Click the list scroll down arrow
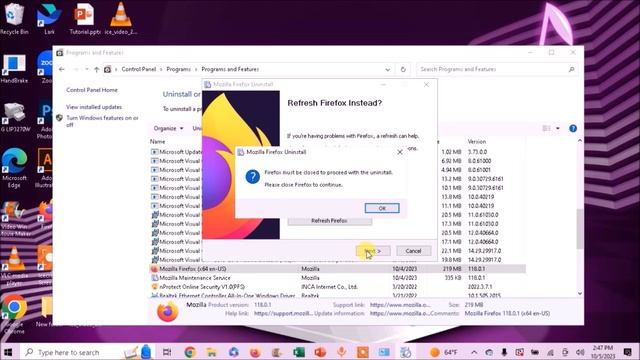 (580, 293)
